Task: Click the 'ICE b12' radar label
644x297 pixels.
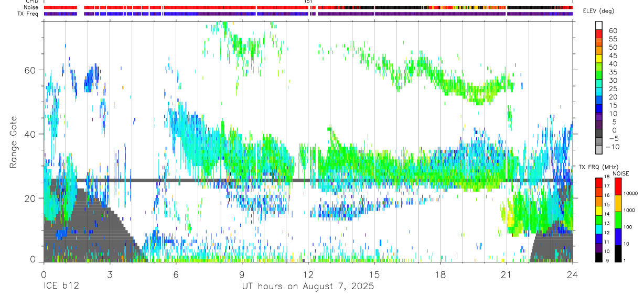Action: click(60, 287)
